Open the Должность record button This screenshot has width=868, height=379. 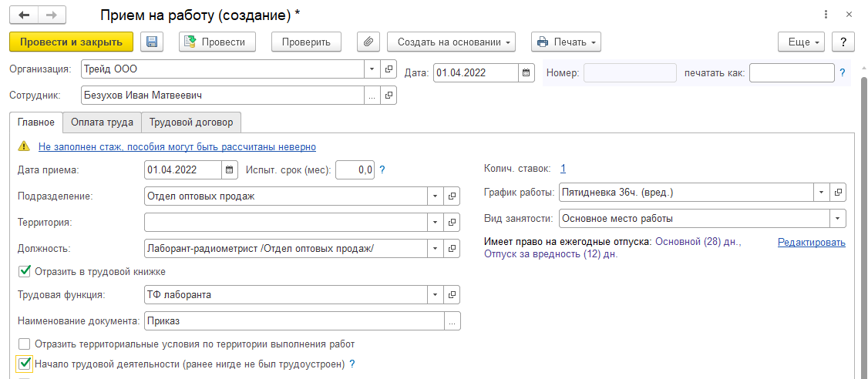coord(453,249)
